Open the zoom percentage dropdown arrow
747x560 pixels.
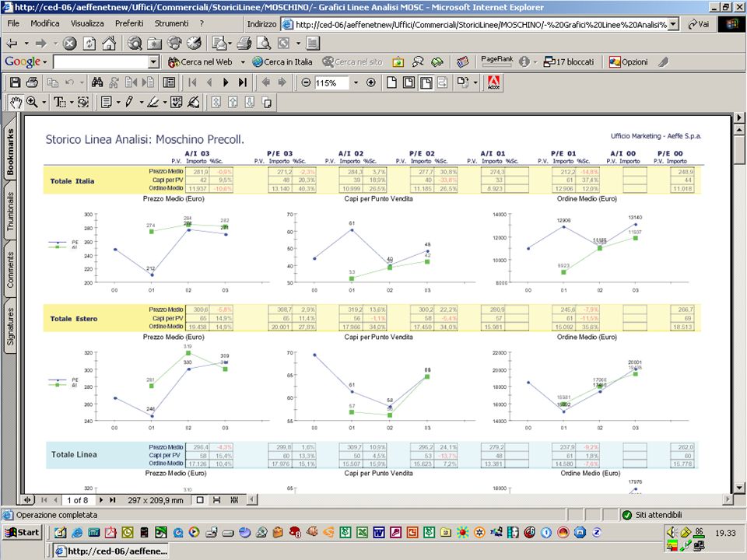coord(356,83)
